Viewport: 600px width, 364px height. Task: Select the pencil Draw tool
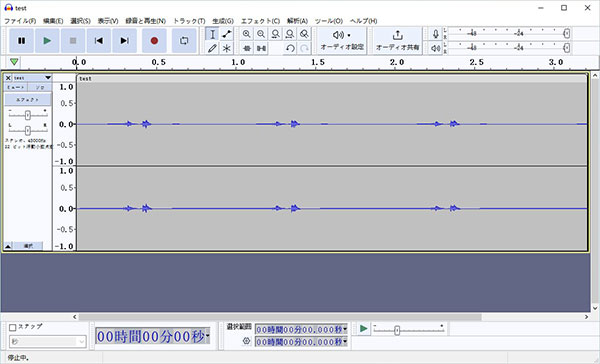tap(212, 48)
